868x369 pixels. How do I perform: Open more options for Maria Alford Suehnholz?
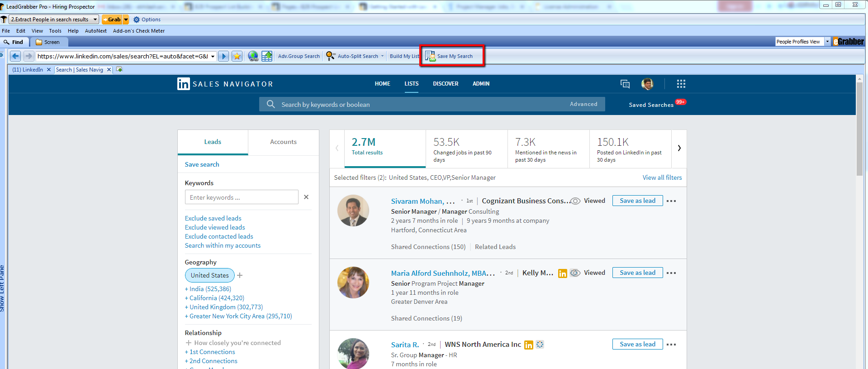tap(671, 273)
